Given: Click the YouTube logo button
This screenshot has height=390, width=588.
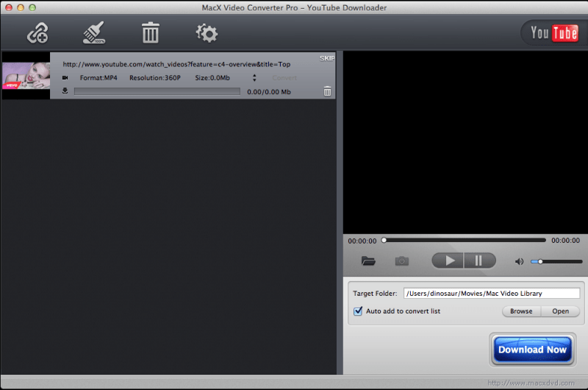Looking at the screenshot, I should pos(554,33).
